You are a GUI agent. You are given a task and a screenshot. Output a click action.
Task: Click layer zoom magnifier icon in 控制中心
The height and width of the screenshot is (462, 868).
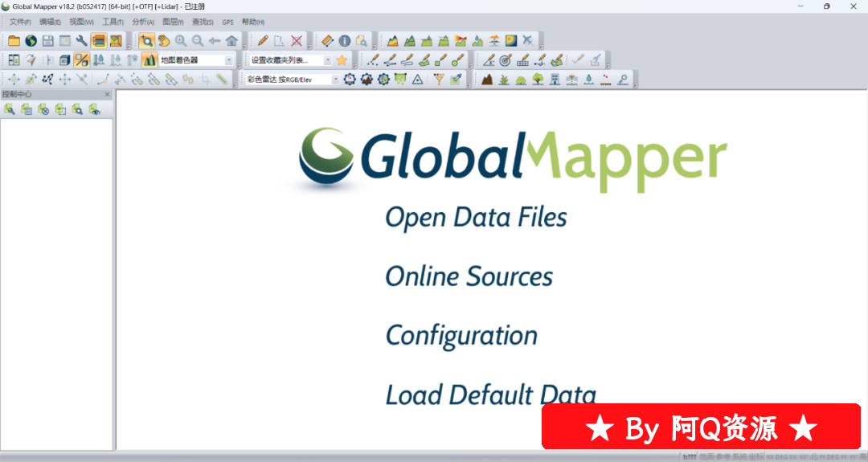tap(77, 109)
